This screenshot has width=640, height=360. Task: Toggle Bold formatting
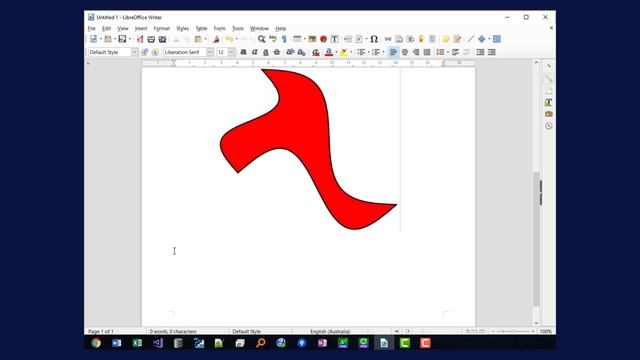coord(243,52)
